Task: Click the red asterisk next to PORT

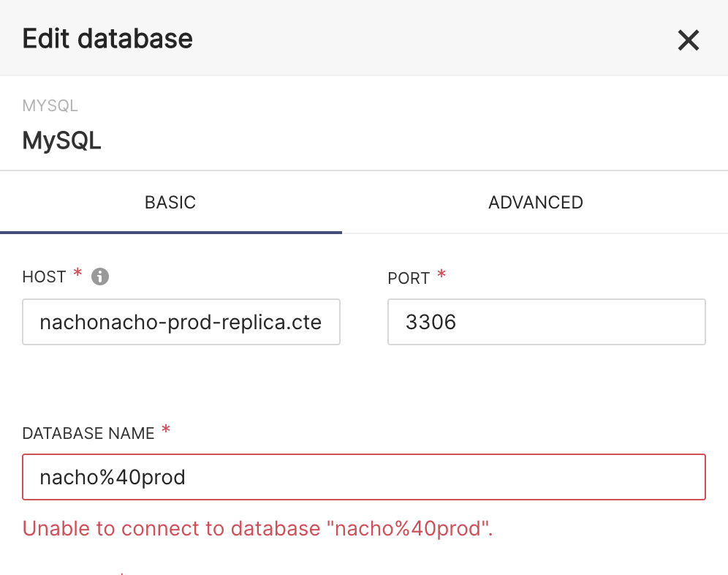Action: (x=441, y=273)
